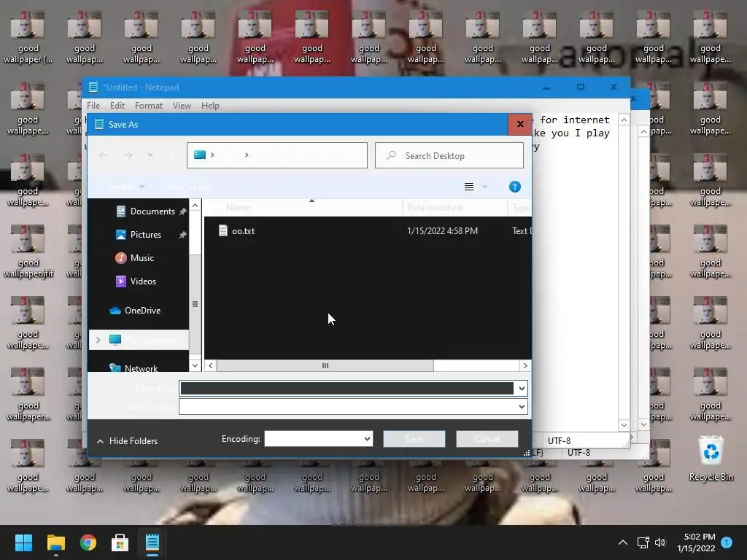
Task: Open Notepad View menu
Action: click(x=182, y=105)
